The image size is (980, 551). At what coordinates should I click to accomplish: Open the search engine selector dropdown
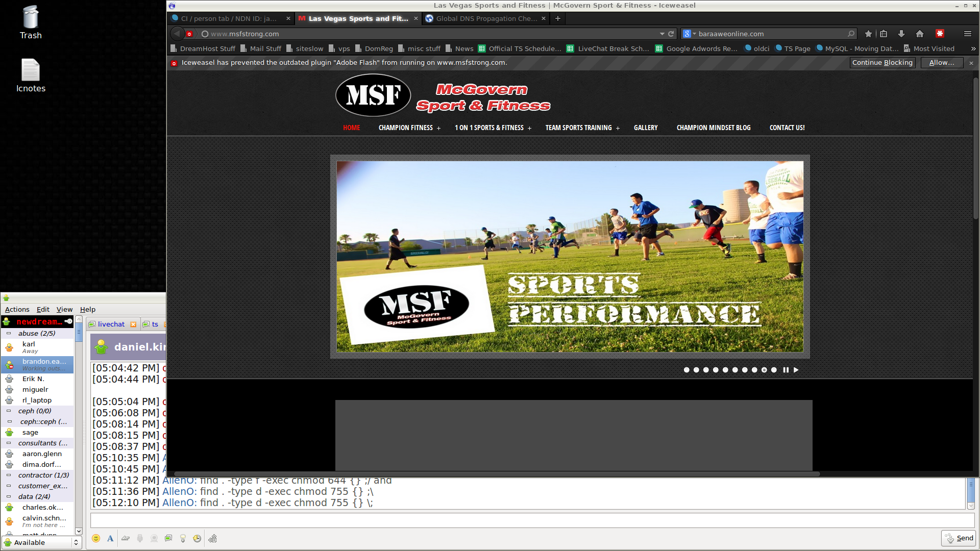coord(690,34)
